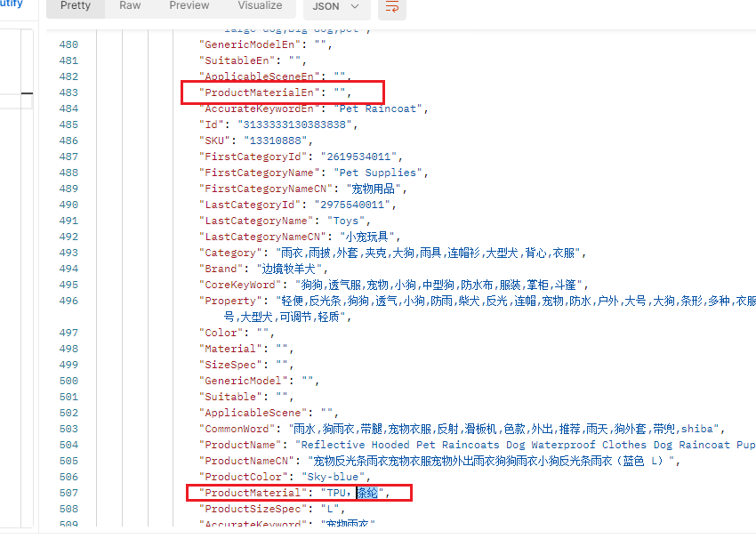Click the "Pet Supplies" value
This screenshot has height=547, width=756.
click(378, 173)
